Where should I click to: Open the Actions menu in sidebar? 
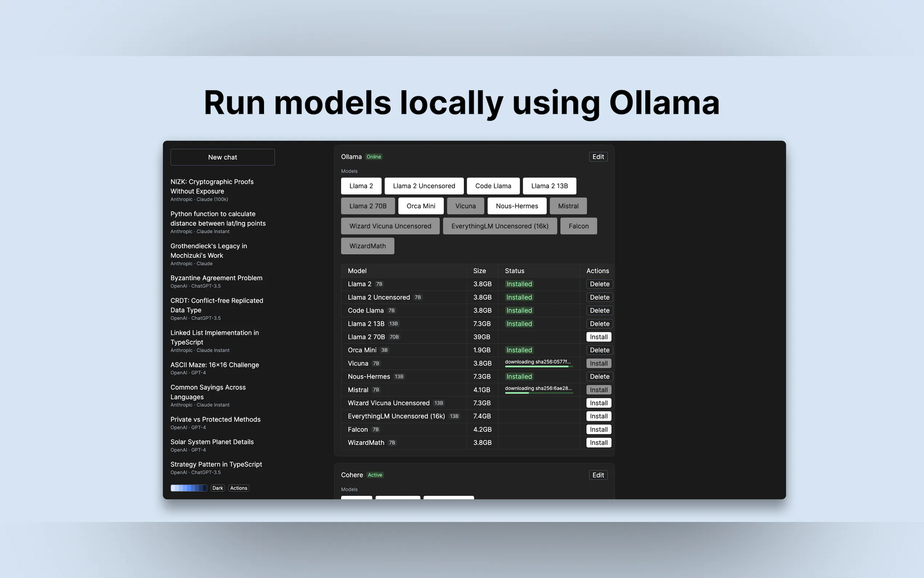pos(239,488)
